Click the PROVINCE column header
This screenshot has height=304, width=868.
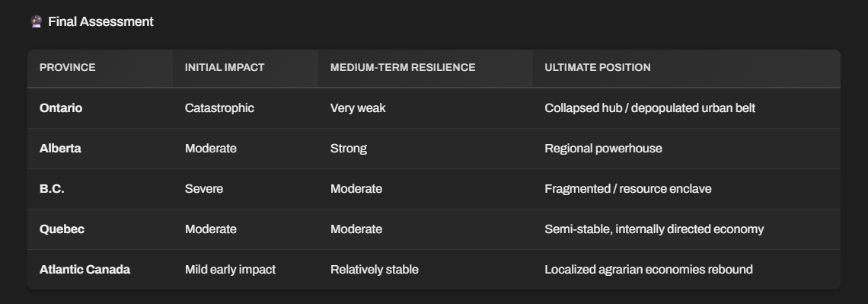68,68
